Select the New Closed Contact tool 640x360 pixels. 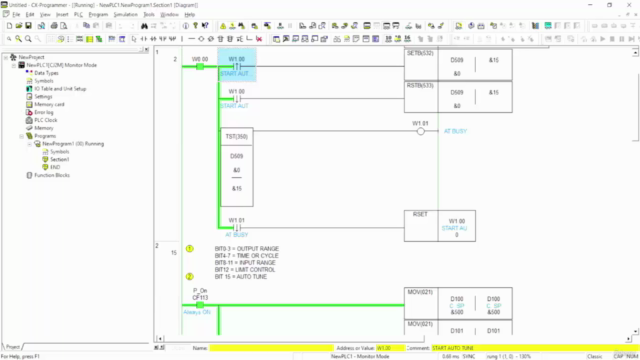(153, 39)
